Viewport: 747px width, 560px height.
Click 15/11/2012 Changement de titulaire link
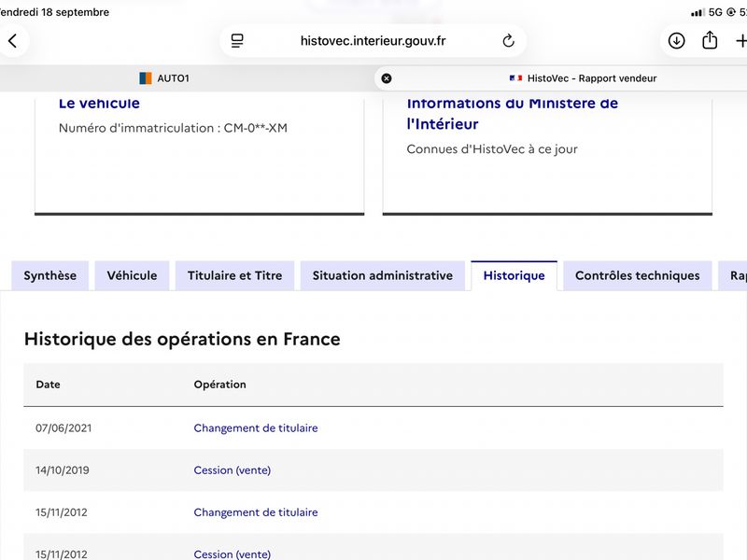pyautogui.click(x=256, y=512)
